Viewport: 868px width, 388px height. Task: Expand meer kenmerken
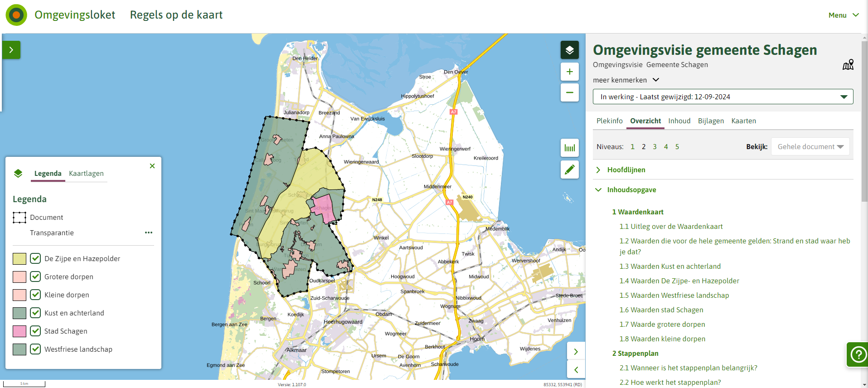tap(626, 80)
